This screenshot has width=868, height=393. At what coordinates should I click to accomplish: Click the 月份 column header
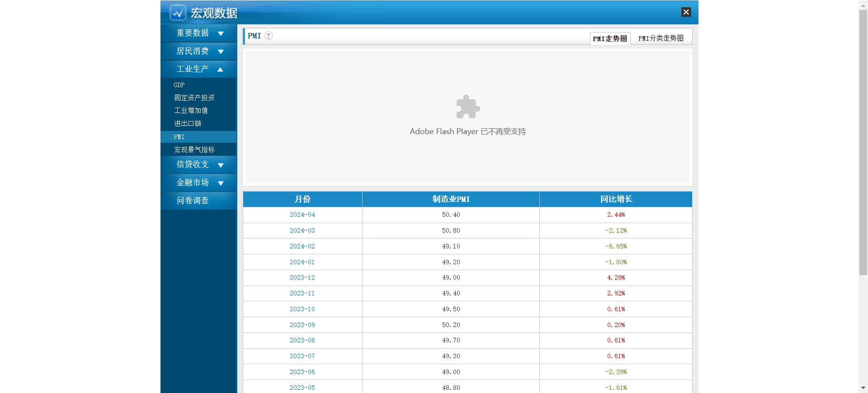[302, 199]
